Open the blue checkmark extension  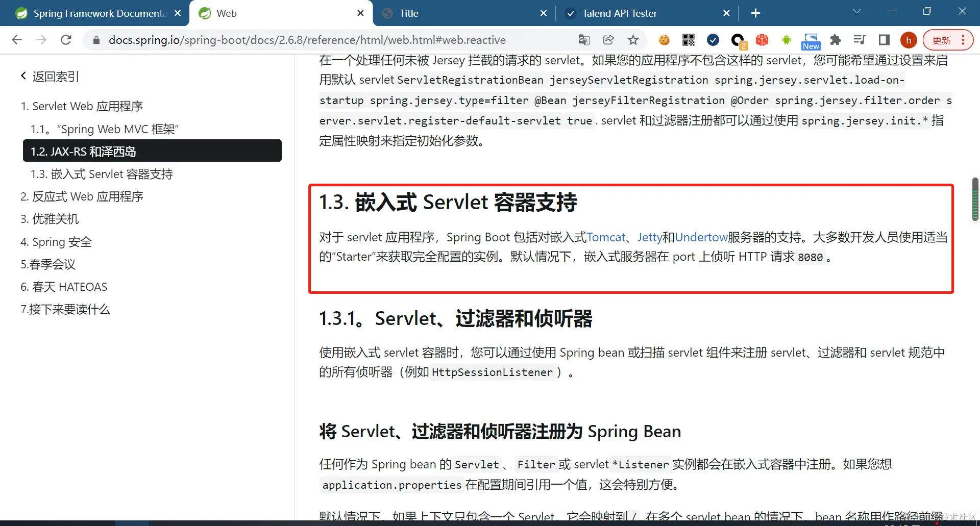click(713, 40)
